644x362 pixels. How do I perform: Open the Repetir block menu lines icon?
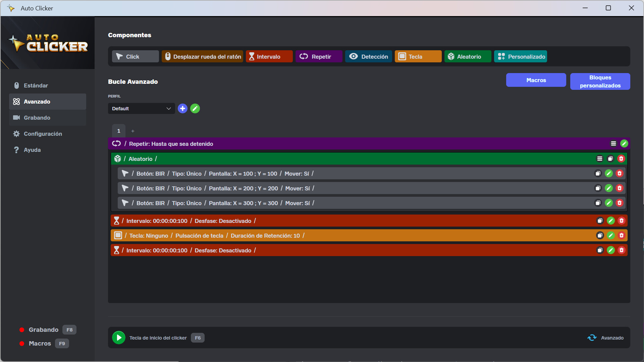(613, 144)
